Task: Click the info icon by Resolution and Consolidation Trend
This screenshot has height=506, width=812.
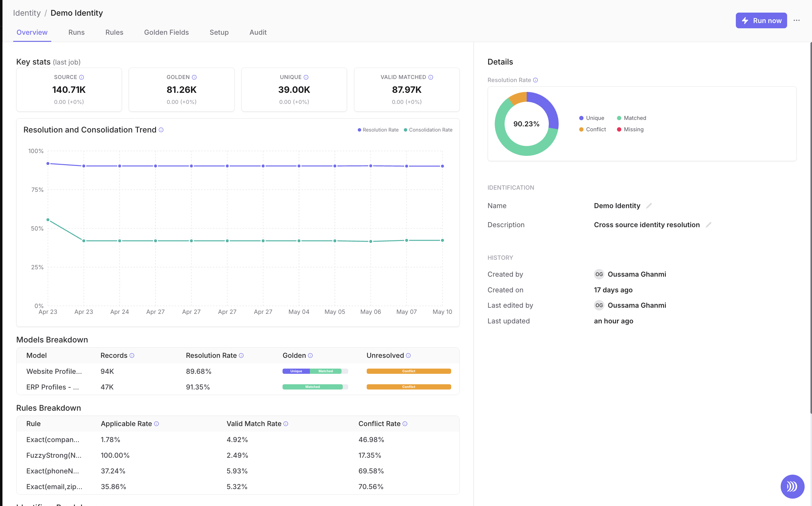Action: 161,130
